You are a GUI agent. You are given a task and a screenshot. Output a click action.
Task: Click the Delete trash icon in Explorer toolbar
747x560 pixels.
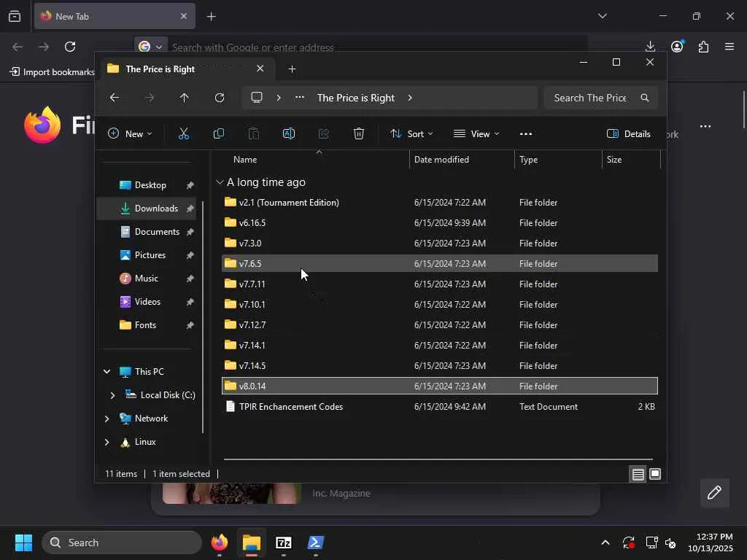click(x=359, y=134)
